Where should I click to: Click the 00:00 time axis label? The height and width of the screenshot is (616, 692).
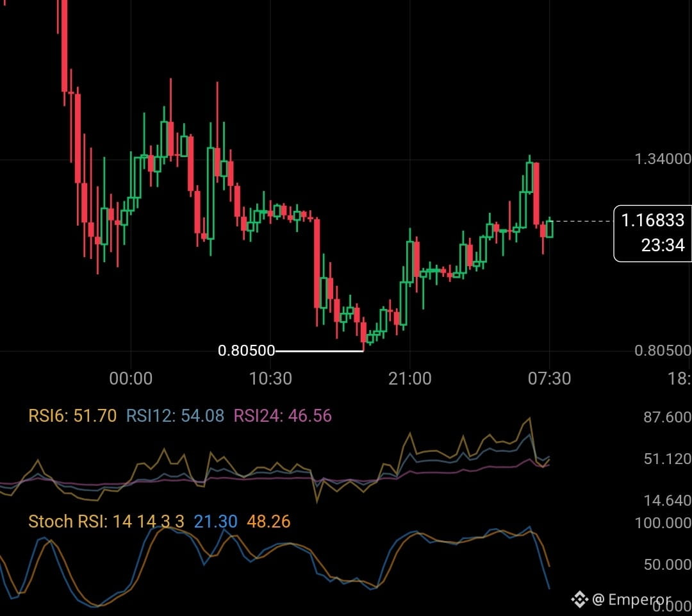click(131, 378)
